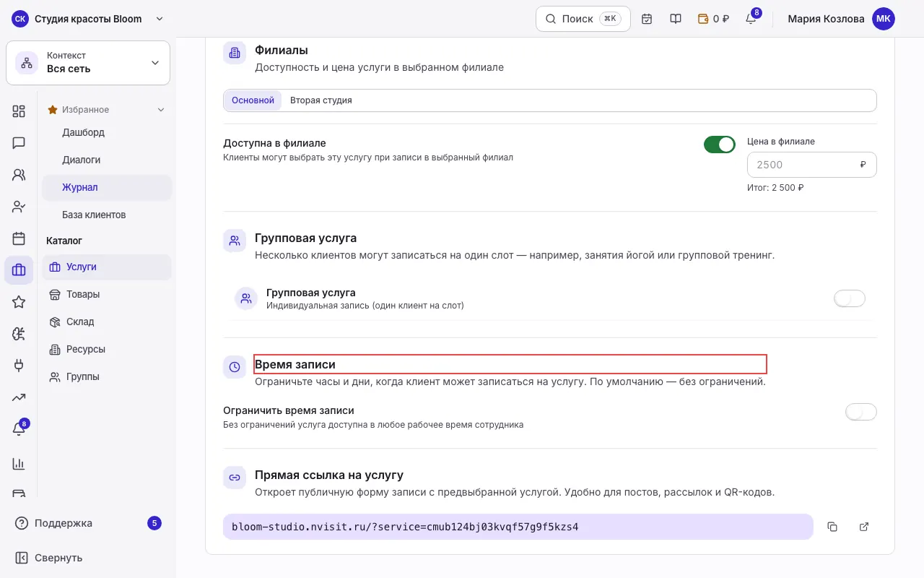Click 'Свернуть' to collapse the sidebar
The height and width of the screenshot is (578, 924).
coord(88,558)
